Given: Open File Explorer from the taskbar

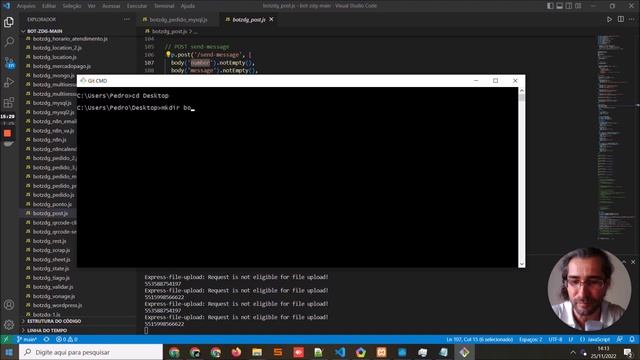Looking at the screenshot, I should [x=257, y=352].
